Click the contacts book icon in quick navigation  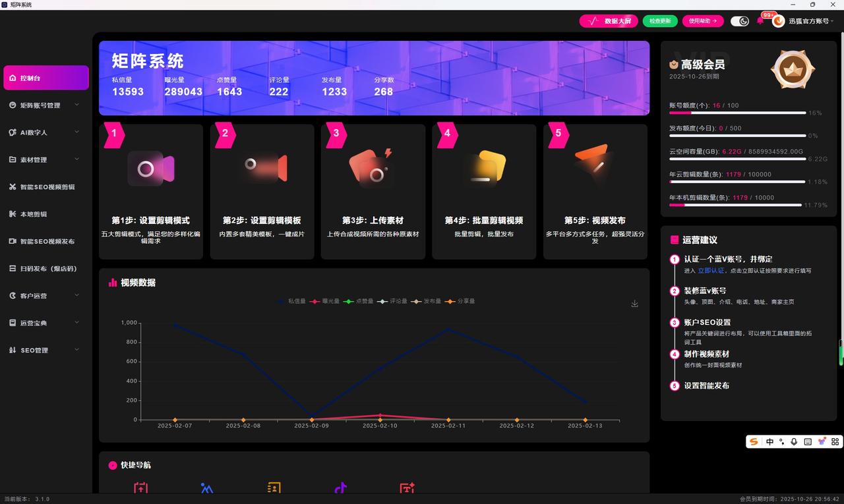tap(274, 488)
